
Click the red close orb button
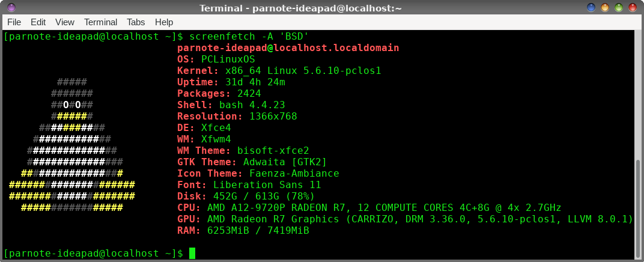[632, 7]
